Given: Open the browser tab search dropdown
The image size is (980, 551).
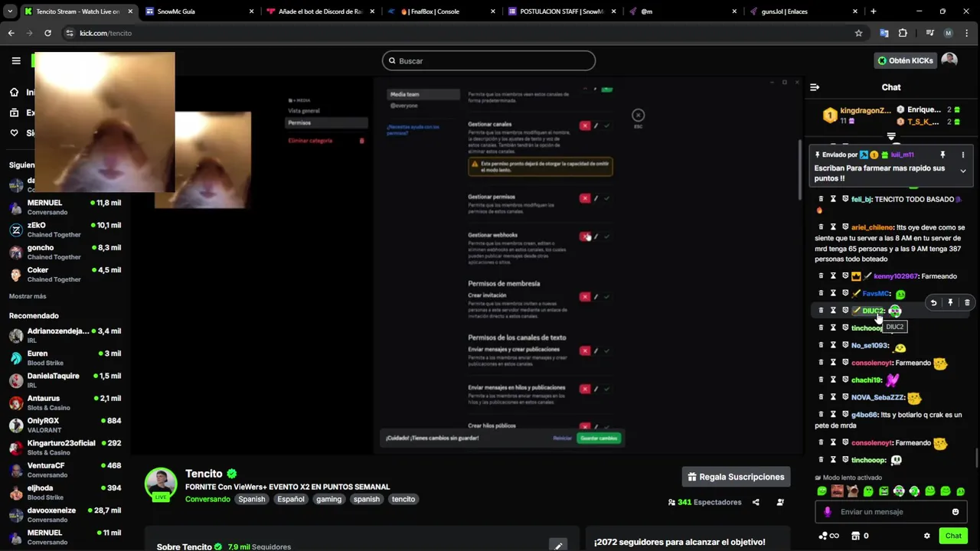Looking at the screenshot, I should (x=10, y=11).
